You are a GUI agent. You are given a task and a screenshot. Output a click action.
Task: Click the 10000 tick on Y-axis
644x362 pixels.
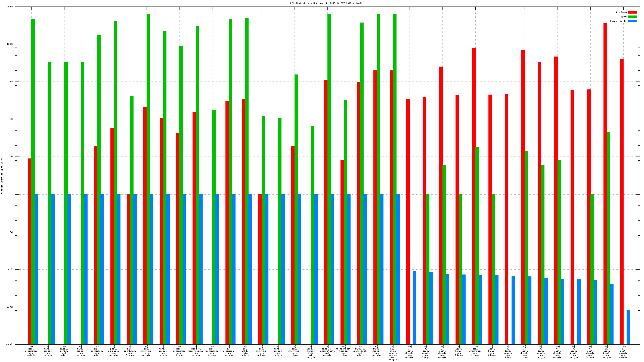(x=10, y=44)
